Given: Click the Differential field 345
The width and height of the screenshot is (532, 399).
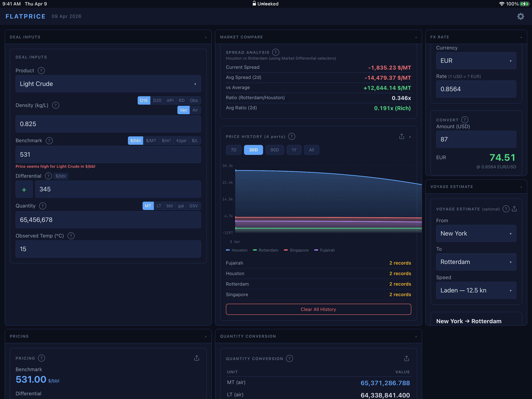Looking at the screenshot, I should [118, 189].
